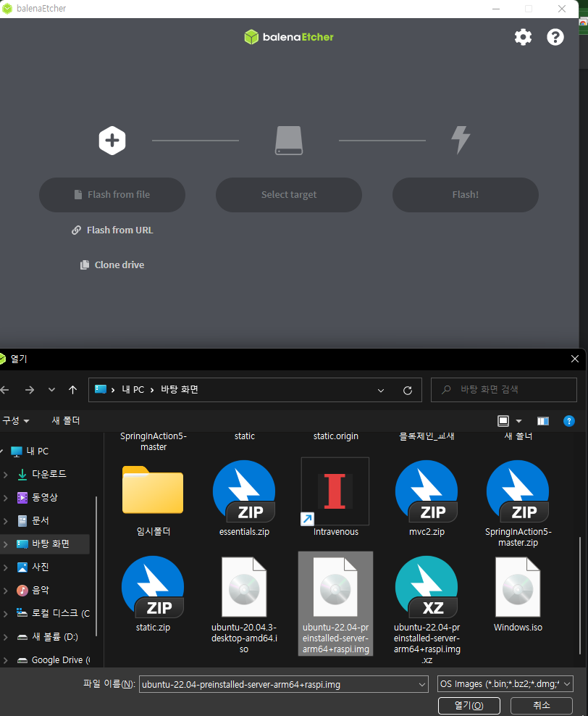
Task: Open the view options dropdown arrow
Action: (x=518, y=421)
